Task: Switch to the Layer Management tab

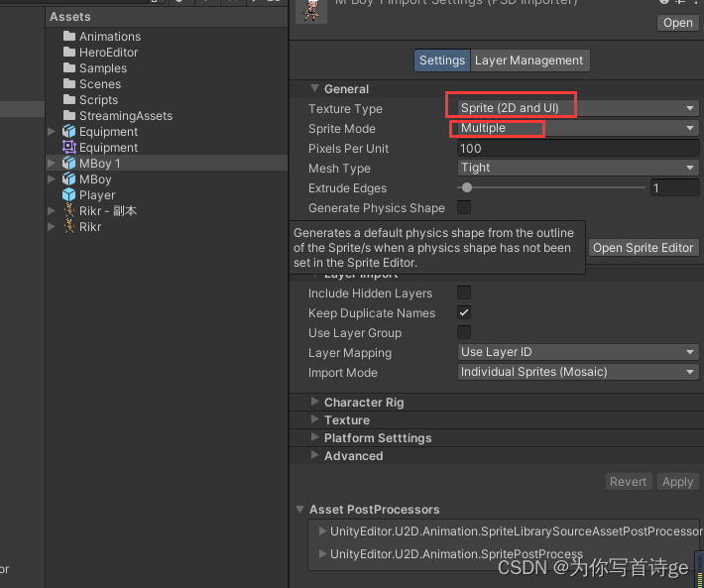Action: click(x=529, y=60)
